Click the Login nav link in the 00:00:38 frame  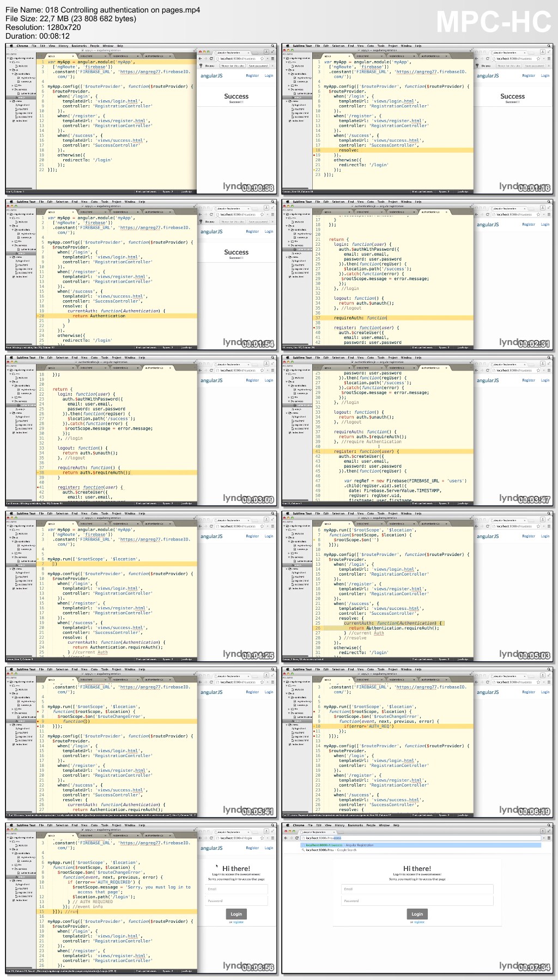269,76
